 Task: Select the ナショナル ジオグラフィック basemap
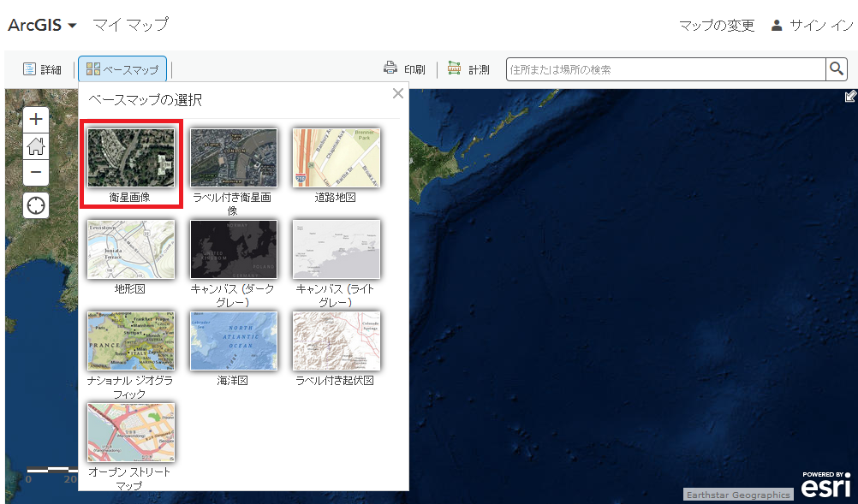pos(131,341)
